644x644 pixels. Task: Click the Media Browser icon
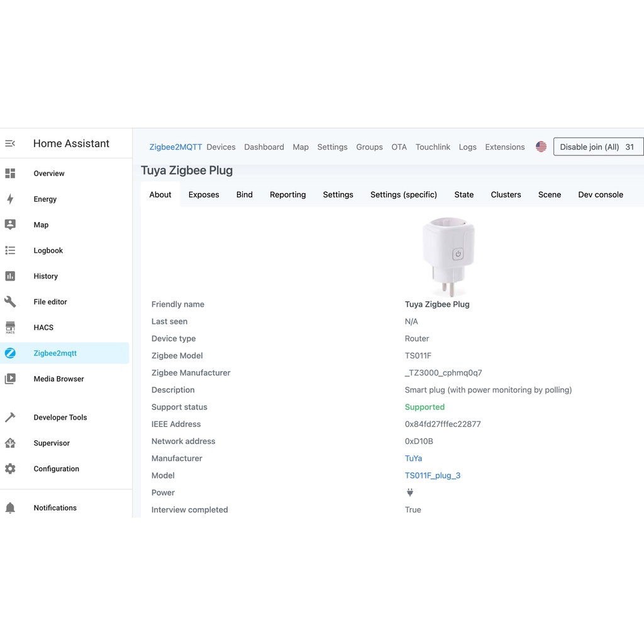10,379
